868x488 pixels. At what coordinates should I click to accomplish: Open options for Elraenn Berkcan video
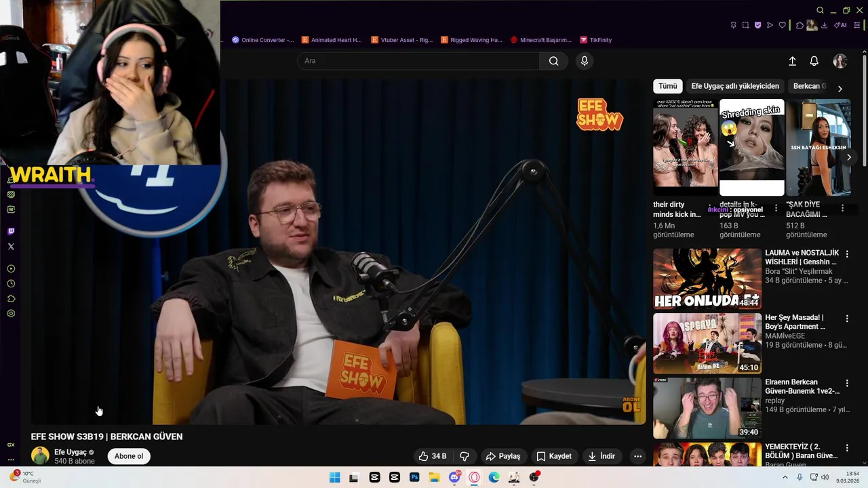click(847, 384)
